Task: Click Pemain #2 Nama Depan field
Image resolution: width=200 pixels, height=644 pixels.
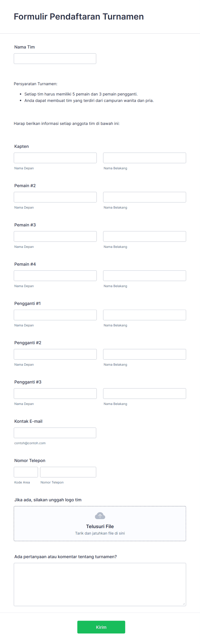Action: point(55,197)
